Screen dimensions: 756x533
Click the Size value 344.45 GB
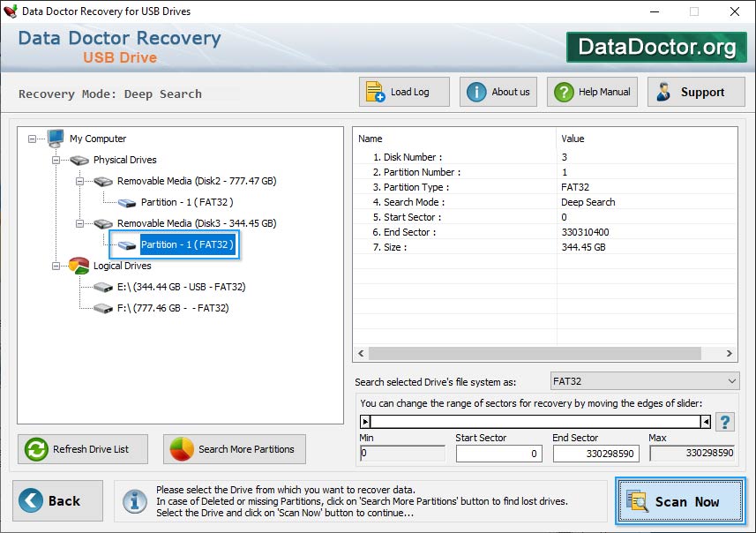(x=583, y=247)
